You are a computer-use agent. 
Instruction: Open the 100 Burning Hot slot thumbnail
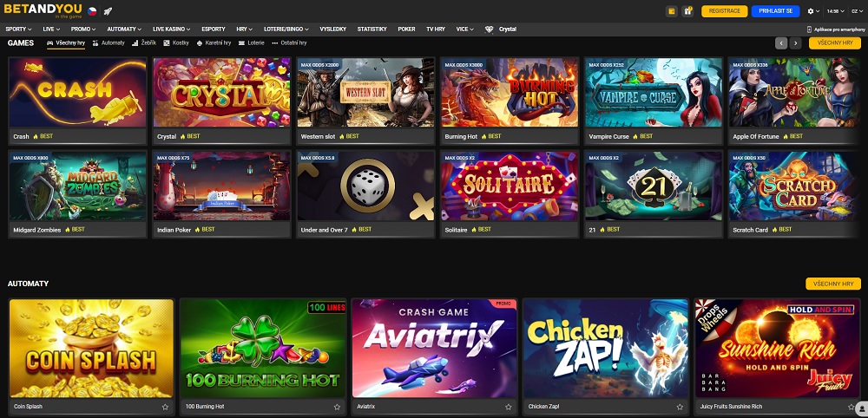tap(263, 349)
